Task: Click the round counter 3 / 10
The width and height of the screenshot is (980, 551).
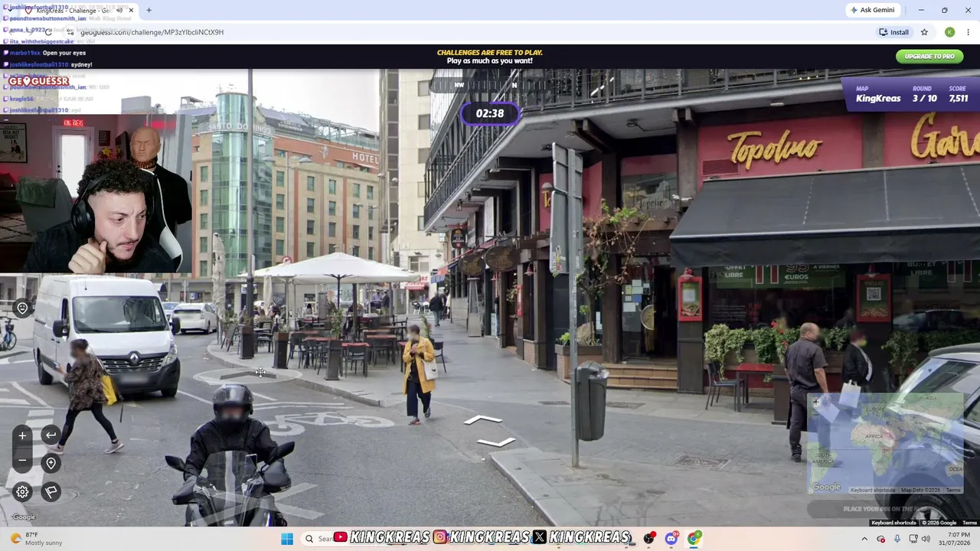Action: pyautogui.click(x=925, y=98)
